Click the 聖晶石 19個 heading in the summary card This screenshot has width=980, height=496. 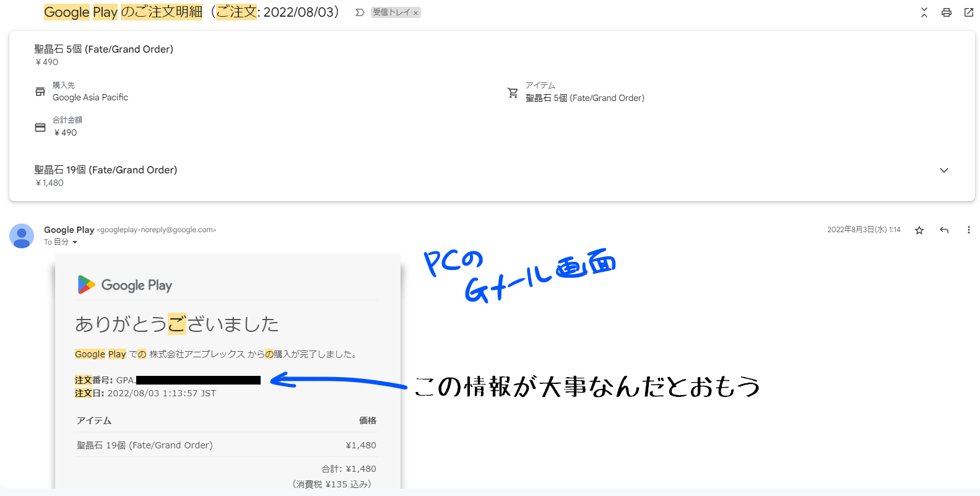[106, 170]
